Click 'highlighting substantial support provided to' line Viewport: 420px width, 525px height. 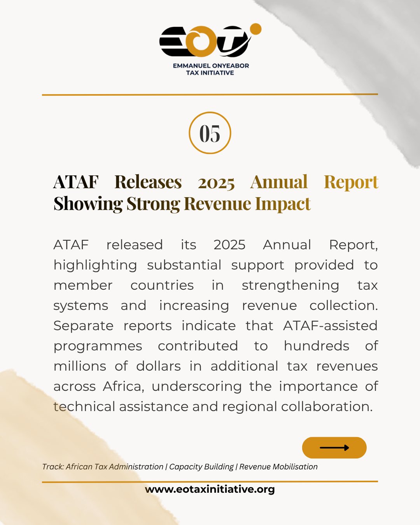click(216, 265)
